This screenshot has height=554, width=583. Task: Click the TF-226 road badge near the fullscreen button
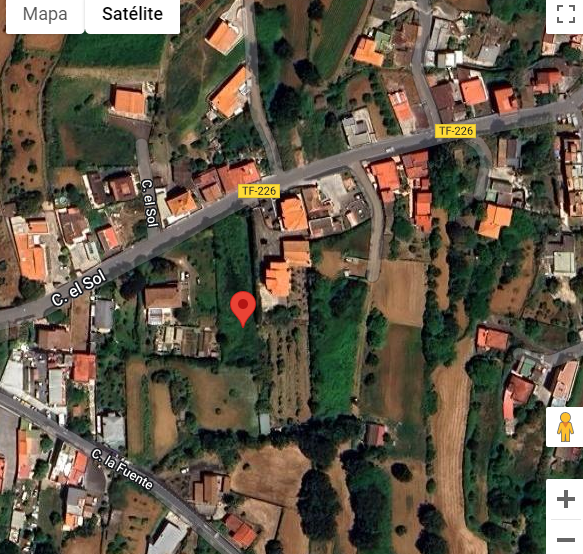pos(455,131)
